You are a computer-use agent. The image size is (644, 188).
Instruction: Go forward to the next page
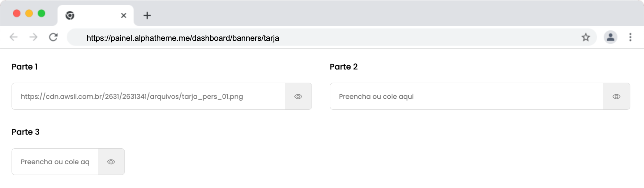pos(33,37)
